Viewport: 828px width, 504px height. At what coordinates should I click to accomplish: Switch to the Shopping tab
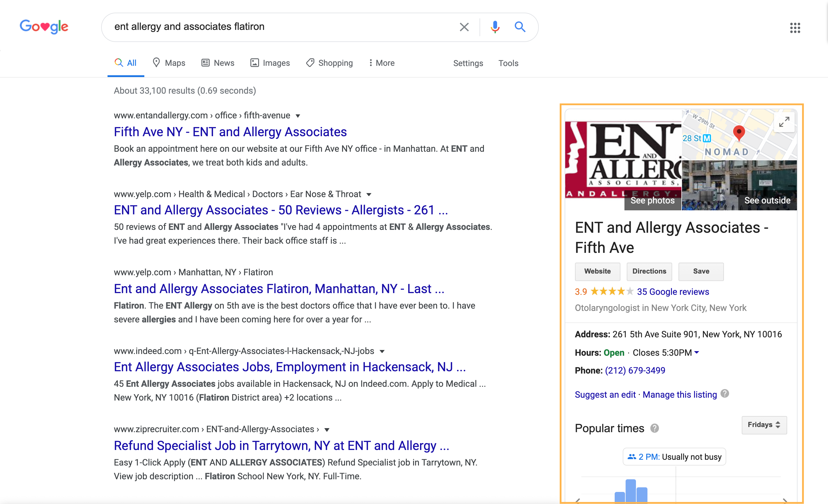pos(329,63)
